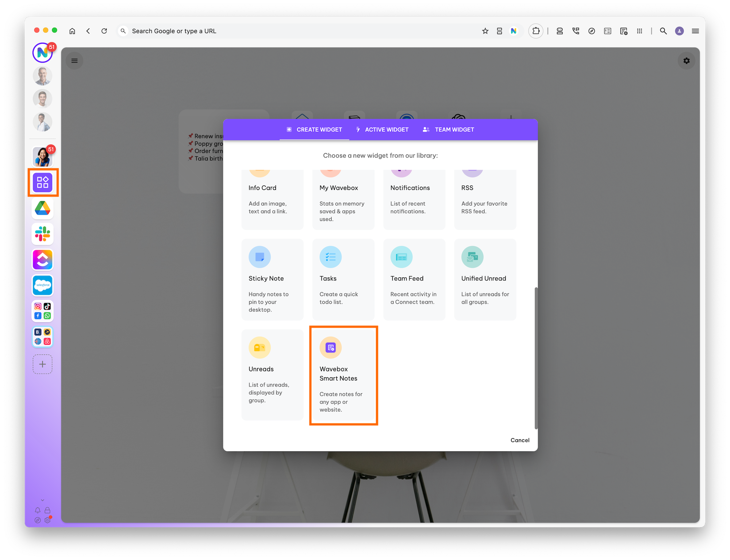Open ClickUp in the sidebar
The image size is (730, 560).
(x=43, y=260)
